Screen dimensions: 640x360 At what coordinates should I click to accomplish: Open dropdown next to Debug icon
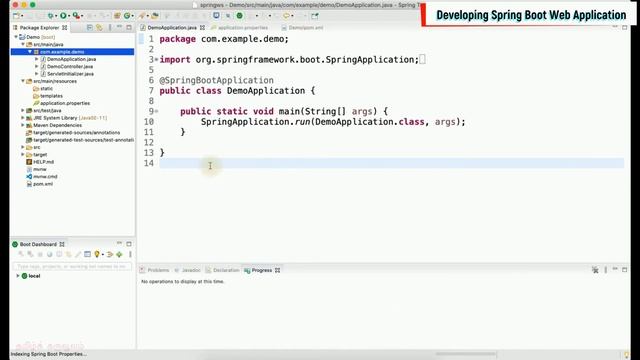click(56, 16)
